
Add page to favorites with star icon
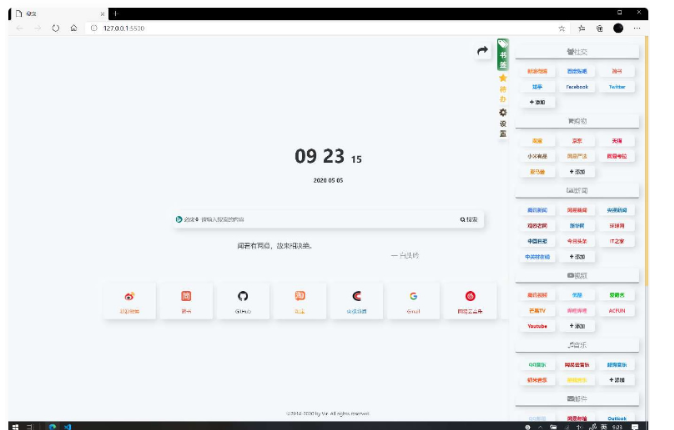click(562, 28)
